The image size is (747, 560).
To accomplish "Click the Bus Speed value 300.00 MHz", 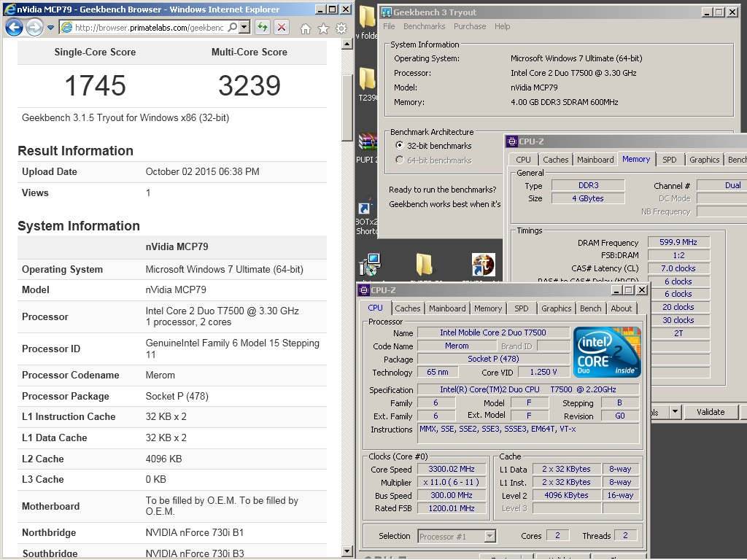I will pyautogui.click(x=452, y=495).
